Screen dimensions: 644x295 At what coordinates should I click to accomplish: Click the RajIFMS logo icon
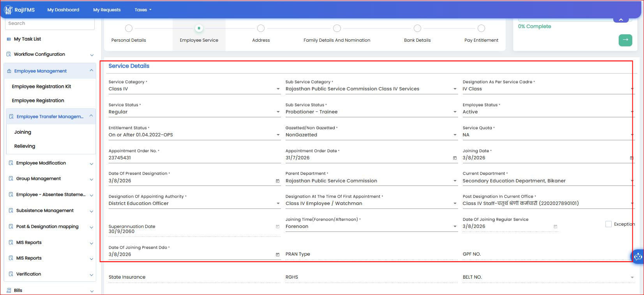(x=8, y=10)
